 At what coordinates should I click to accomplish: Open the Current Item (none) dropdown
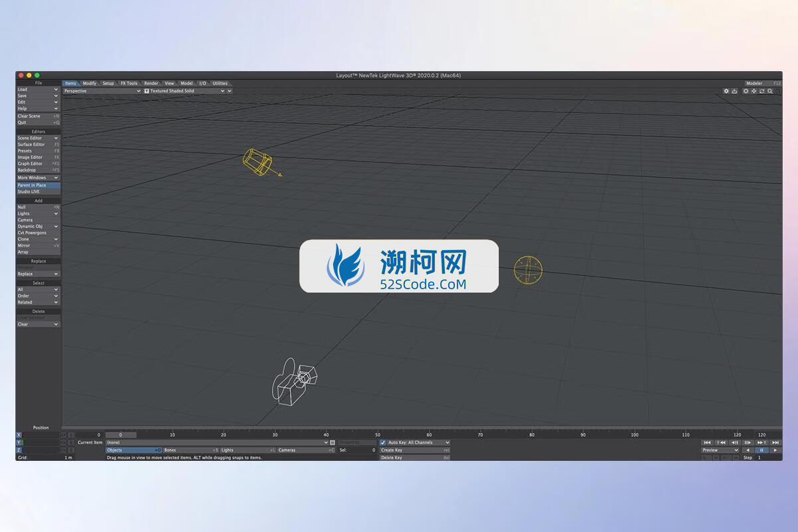point(217,442)
